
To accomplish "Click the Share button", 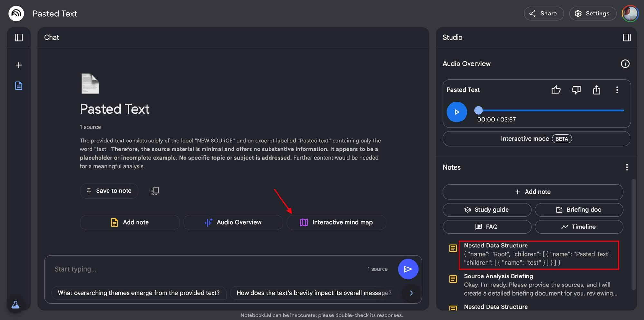I will tap(544, 14).
